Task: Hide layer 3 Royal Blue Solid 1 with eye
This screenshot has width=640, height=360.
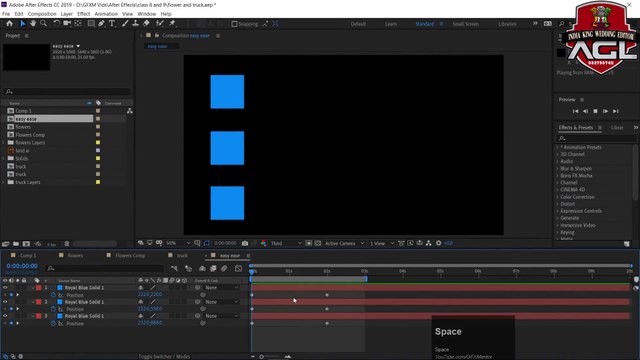Action: 5,316
